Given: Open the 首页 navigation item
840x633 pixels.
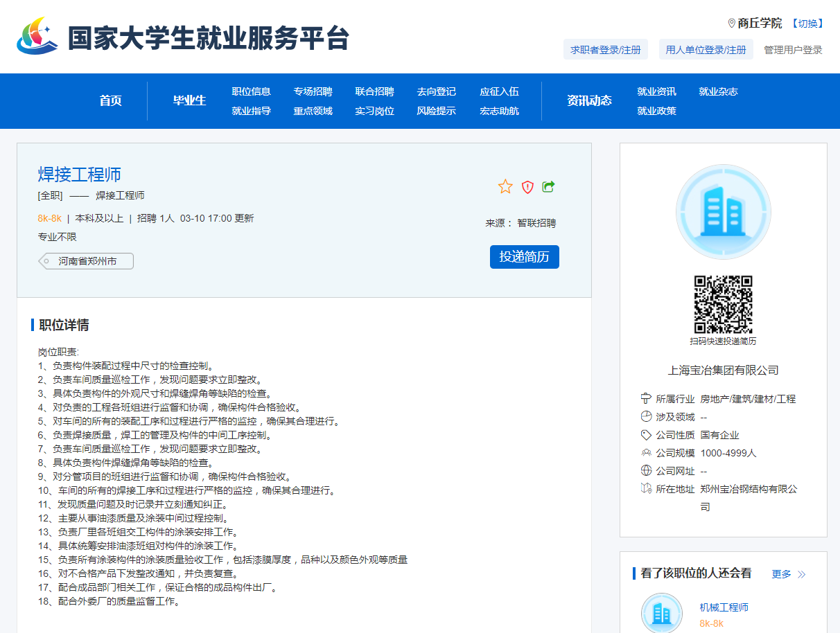Looking at the screenshot, I should point(110,100).
